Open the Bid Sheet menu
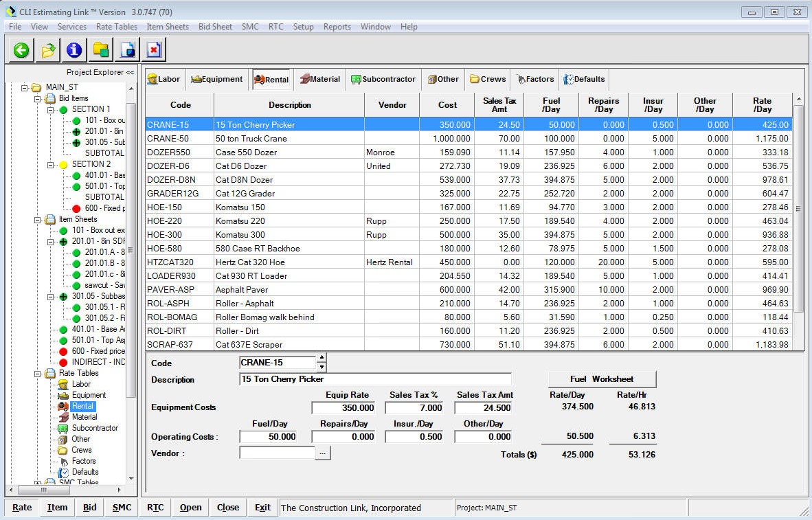 (x=216, y=26)
